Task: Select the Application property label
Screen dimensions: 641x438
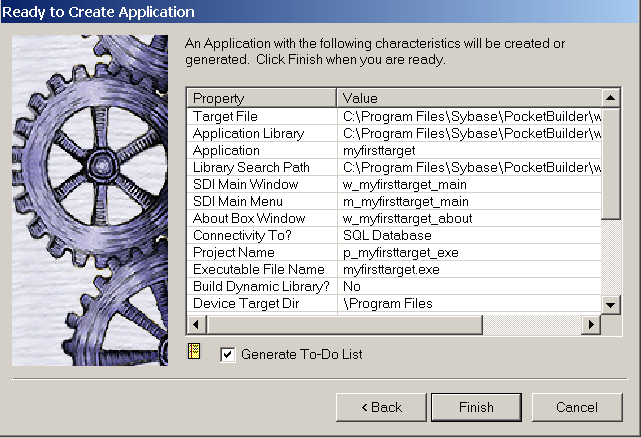Action: click(226, 150)
